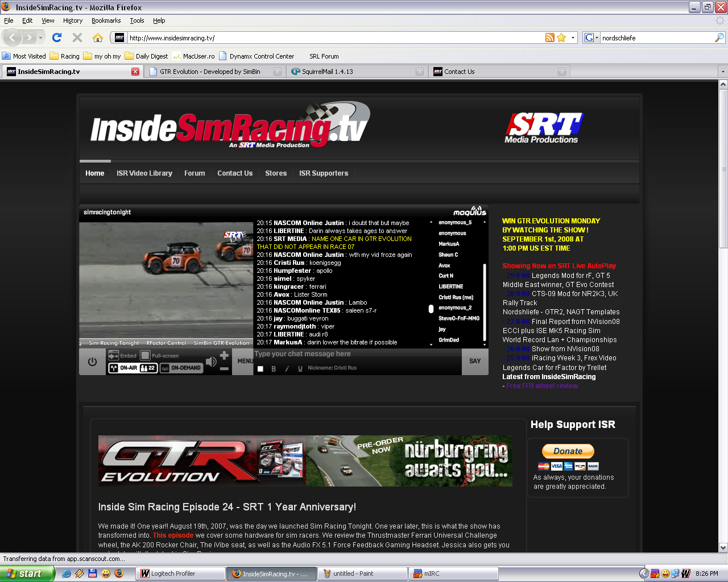Image resolution: width=728 pixels, height=582 pixels.
Task: Switch the player to ON-DEMAND mode
Action: click(181, 368)
